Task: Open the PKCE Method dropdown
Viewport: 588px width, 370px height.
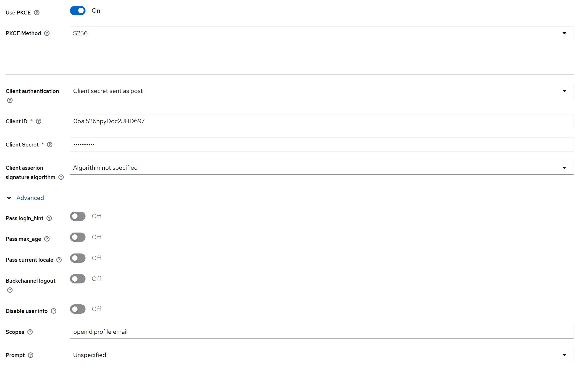Action: (321, 33)
